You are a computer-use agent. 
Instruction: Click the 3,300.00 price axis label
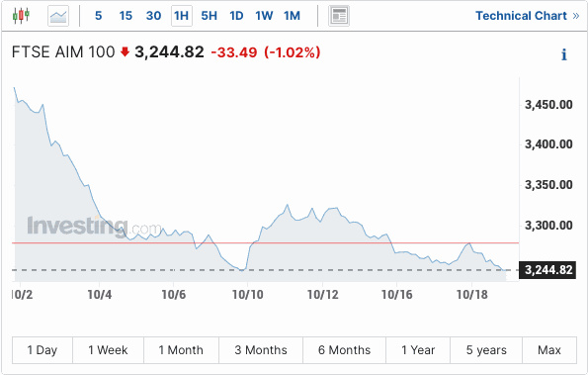pyautogui.click(x=548, y=226)
